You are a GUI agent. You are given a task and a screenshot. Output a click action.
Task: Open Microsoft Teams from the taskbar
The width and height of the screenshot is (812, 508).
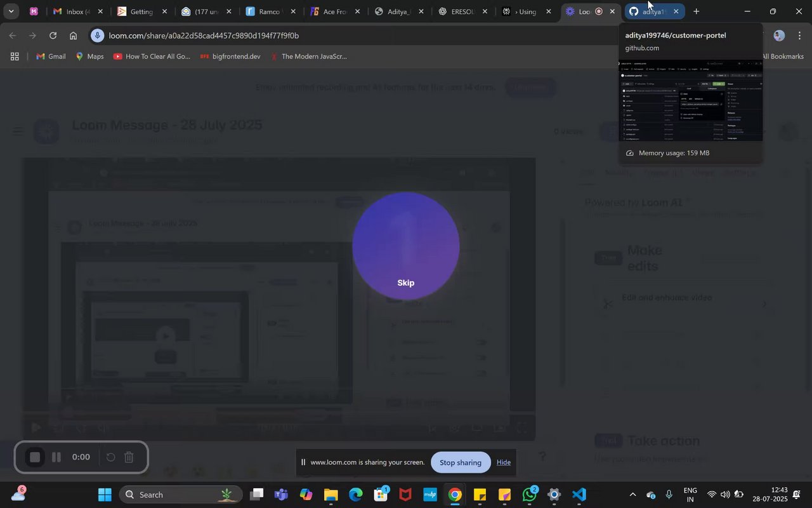pos(281,495)
